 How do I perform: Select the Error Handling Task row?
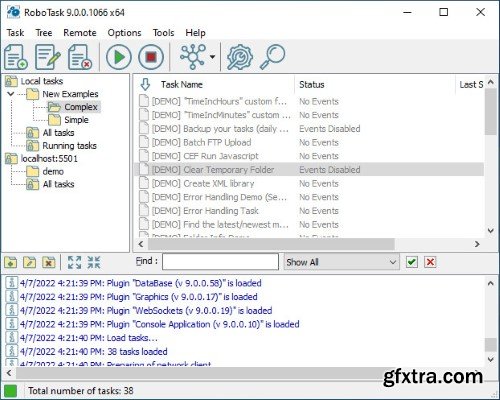(x=309, y=211)
